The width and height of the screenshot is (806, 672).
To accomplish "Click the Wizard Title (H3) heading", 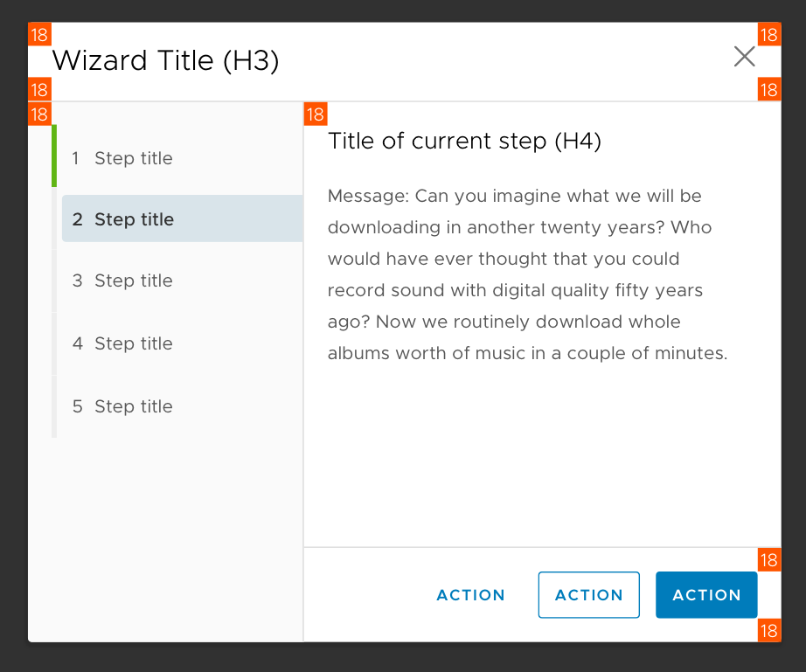I will [166, 60].
